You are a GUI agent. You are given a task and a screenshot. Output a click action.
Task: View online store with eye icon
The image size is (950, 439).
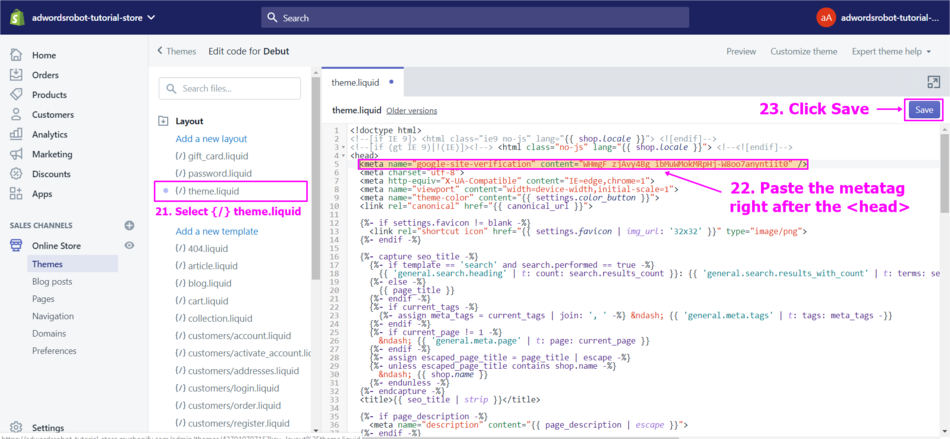(129, 245)
